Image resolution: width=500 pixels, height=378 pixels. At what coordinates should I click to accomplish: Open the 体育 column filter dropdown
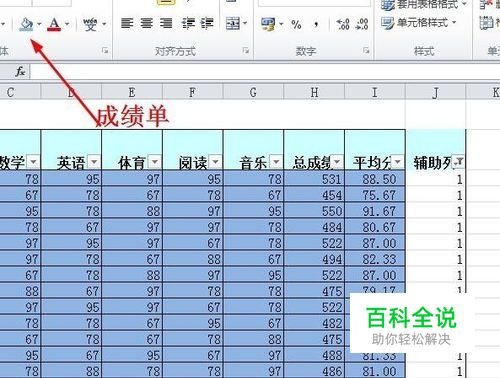(155, 162)
